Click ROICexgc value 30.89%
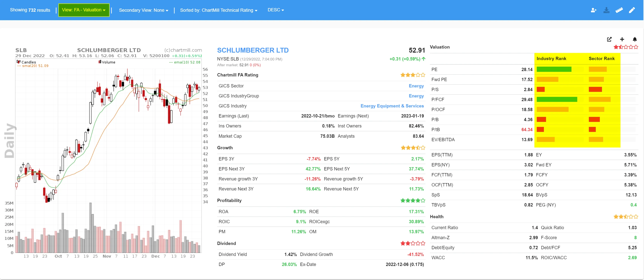 point(416,222)
